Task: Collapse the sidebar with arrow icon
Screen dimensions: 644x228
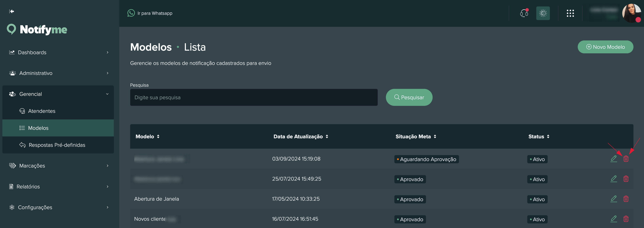Action: tap(12, 11)
